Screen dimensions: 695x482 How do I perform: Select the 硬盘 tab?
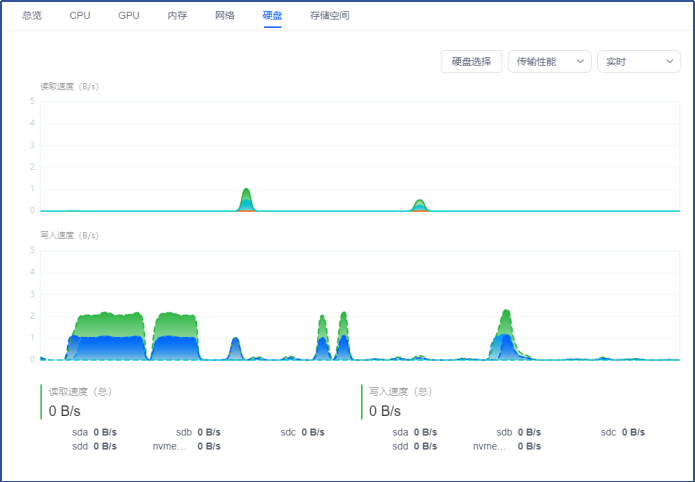tap(272, 16)
